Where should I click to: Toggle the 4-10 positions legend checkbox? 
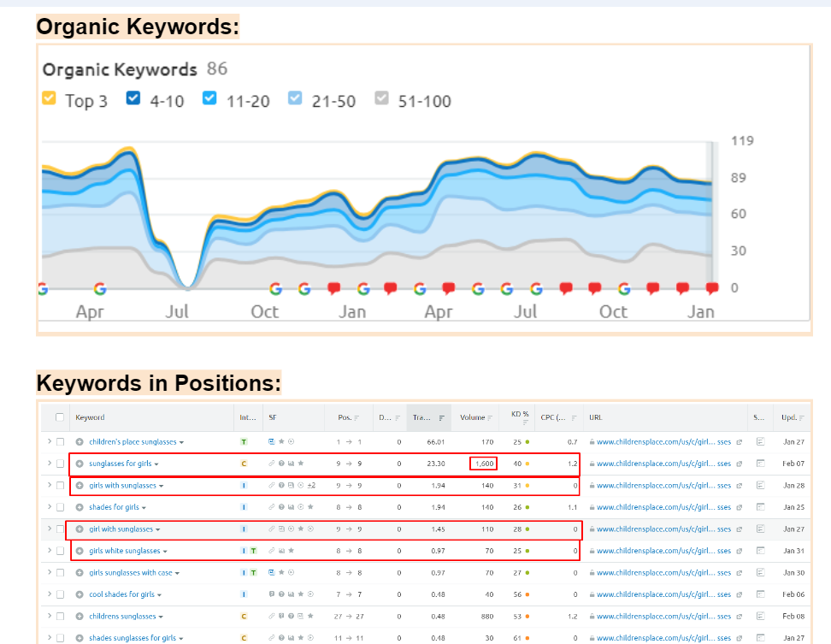[133, 98]
